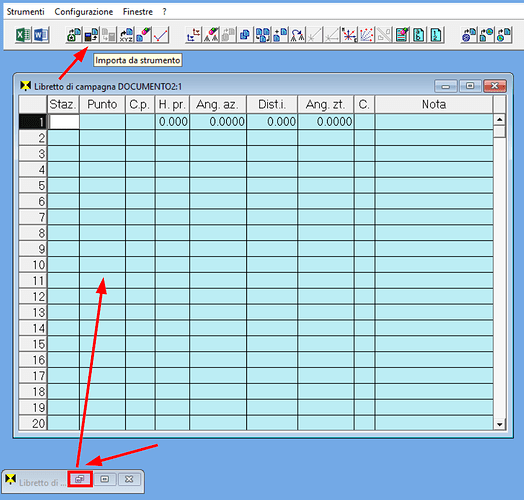Open the Finestre menu
This screenshot has height=500, width=524.
coord(138,12)
